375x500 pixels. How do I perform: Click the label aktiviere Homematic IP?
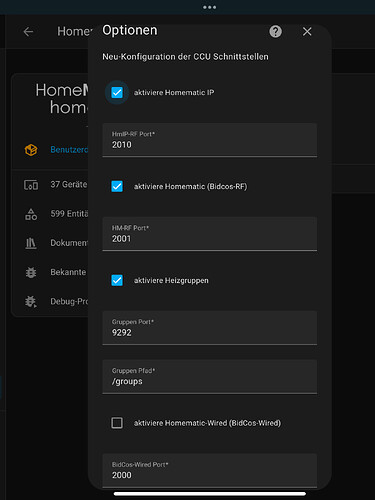(174, 92)
